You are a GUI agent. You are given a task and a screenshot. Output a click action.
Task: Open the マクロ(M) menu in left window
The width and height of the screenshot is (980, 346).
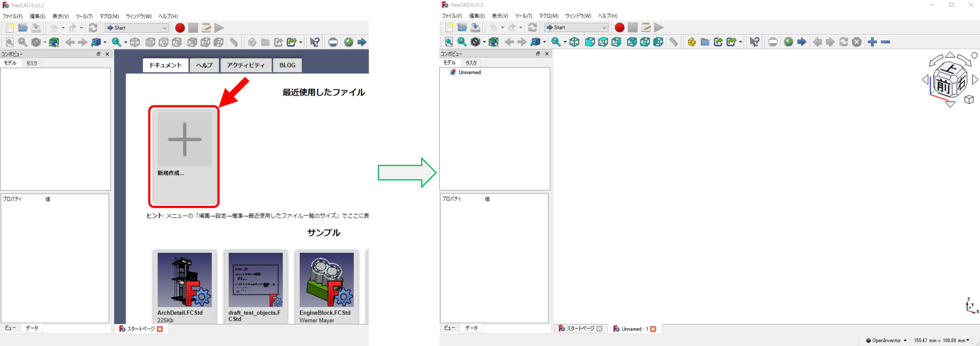109,16
